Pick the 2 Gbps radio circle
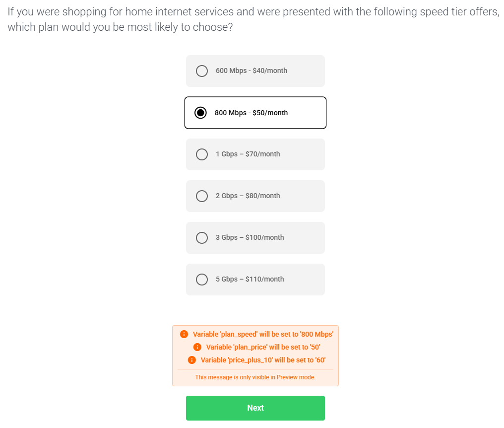 [x=202, y=196]
